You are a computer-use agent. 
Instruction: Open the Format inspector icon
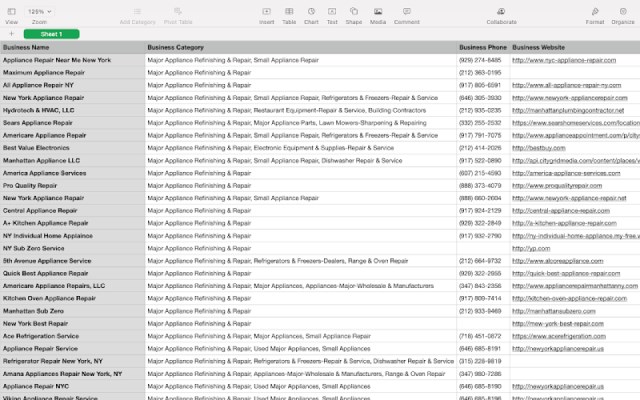point(595,11)
